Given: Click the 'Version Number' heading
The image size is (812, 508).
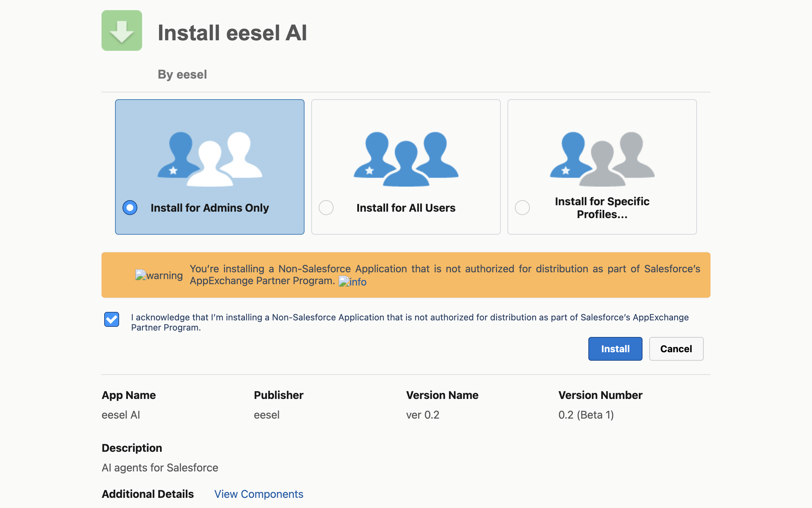Looking at the screenshot, I should click(x=600, y=395).
